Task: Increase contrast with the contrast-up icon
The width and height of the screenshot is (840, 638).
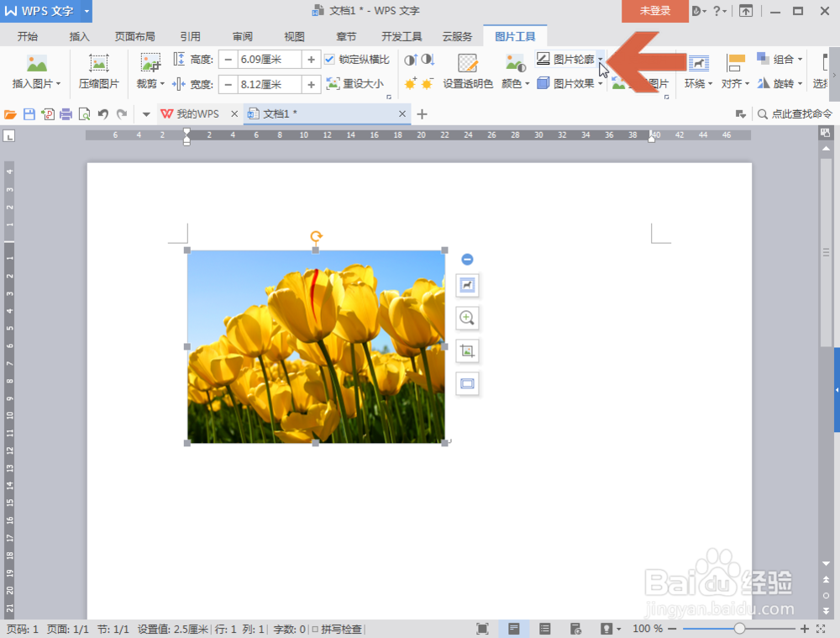Action: point(411,60)
